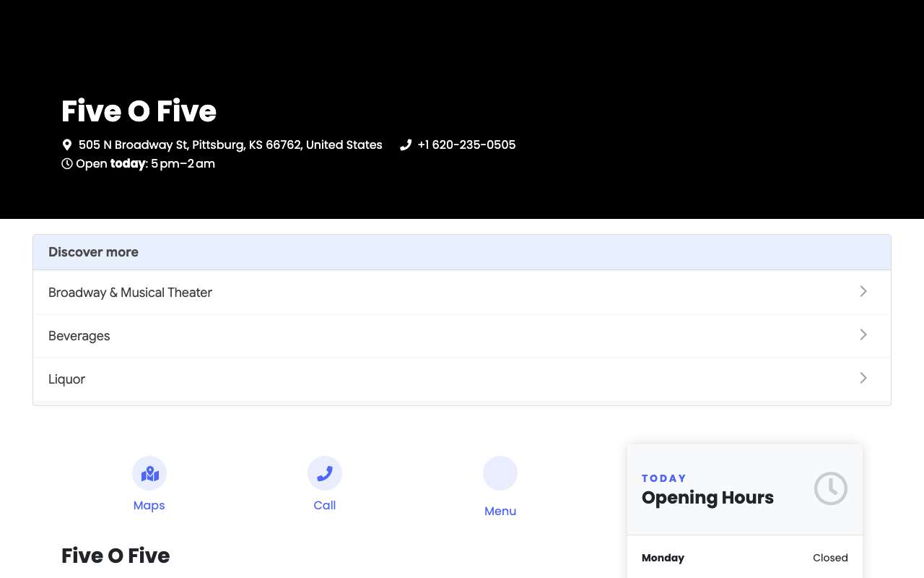
Task: Select the clock icon beside Open today
Action: pyautogui.click(x=67, y=163)
